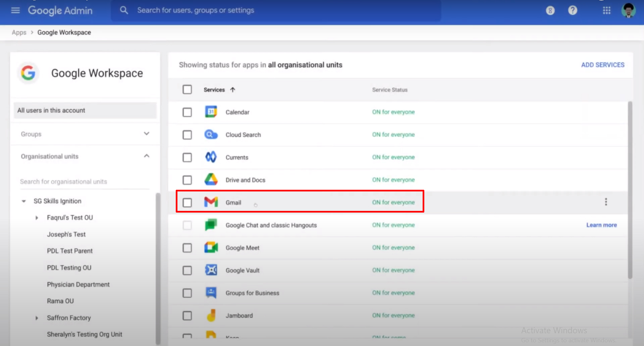Click the Calendar service icon
The height and width of the screenshot is (346, 644).
(x=211, y=112)
